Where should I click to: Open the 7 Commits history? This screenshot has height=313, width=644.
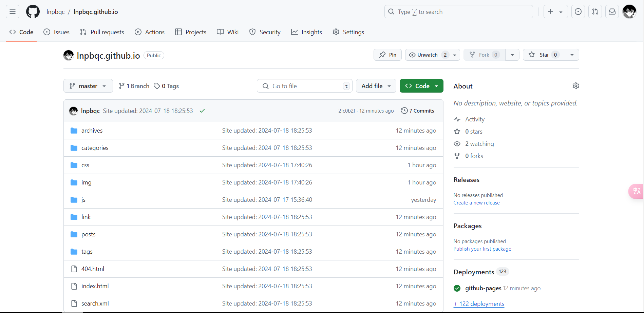418,111
